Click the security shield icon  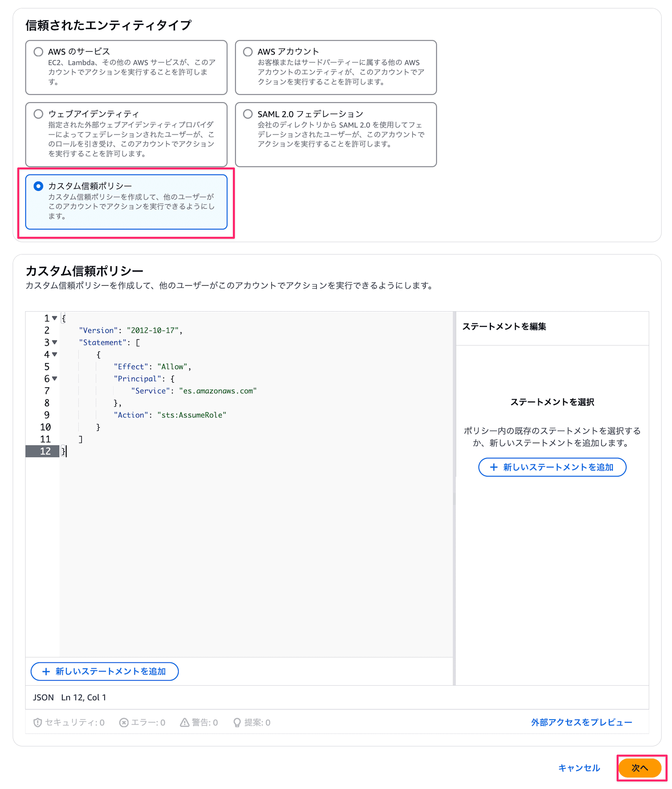tap(37, 722)
